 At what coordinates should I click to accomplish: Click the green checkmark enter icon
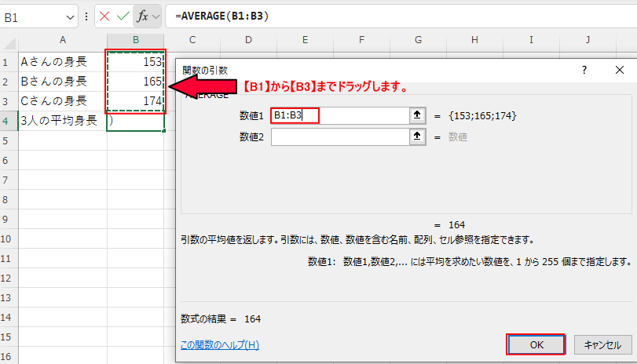click(x=123, y=16)
